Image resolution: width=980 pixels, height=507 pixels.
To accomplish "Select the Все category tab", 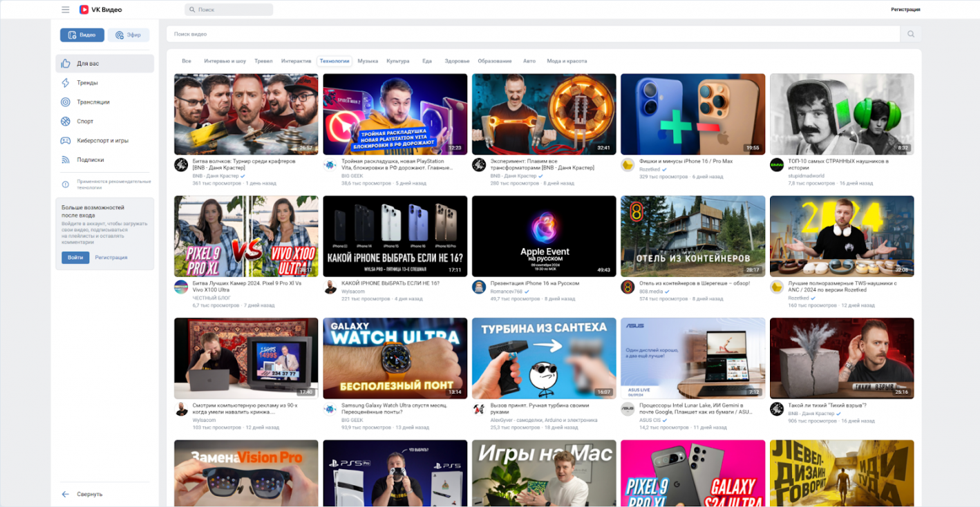I will (x=187, y=61).
